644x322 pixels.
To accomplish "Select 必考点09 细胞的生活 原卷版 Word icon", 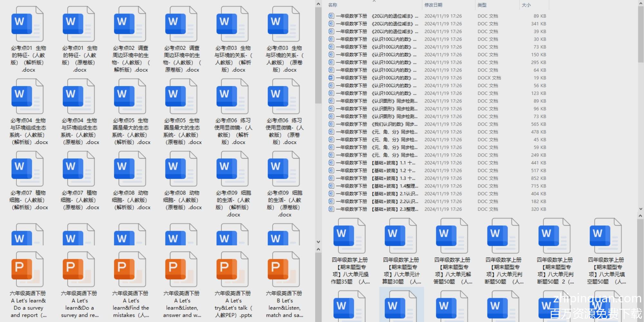I will [283, 169].
